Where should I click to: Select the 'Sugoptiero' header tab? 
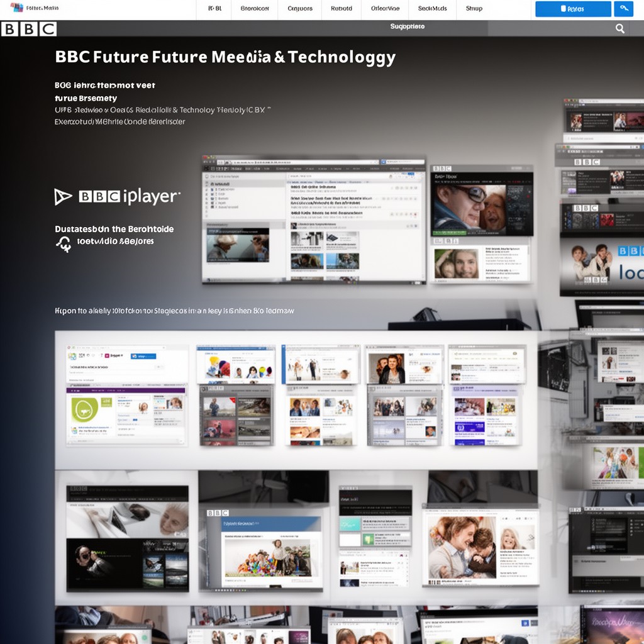click(407, 26)
